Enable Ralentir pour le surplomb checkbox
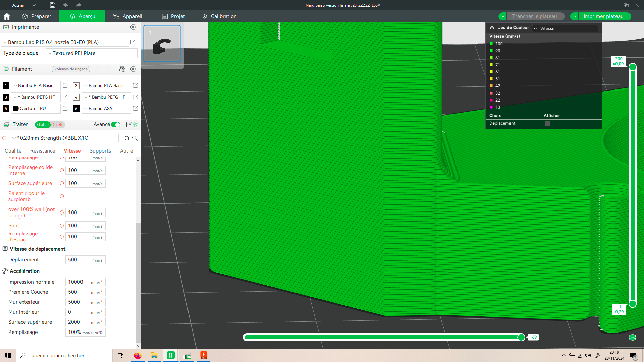644x362 pixels. tap(68, 196)
